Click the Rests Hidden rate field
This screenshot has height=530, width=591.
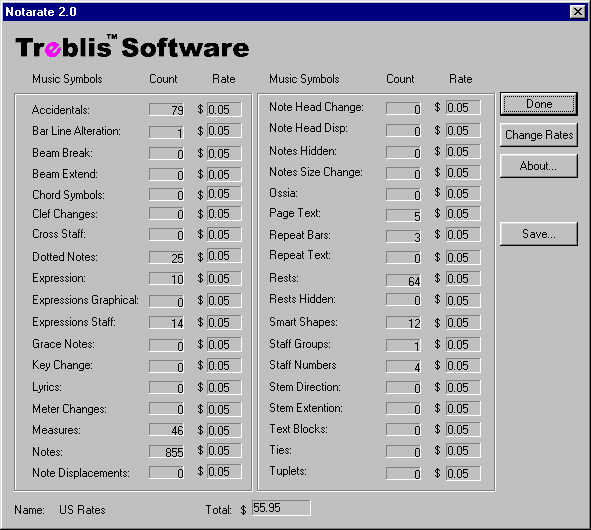[463, 300]
